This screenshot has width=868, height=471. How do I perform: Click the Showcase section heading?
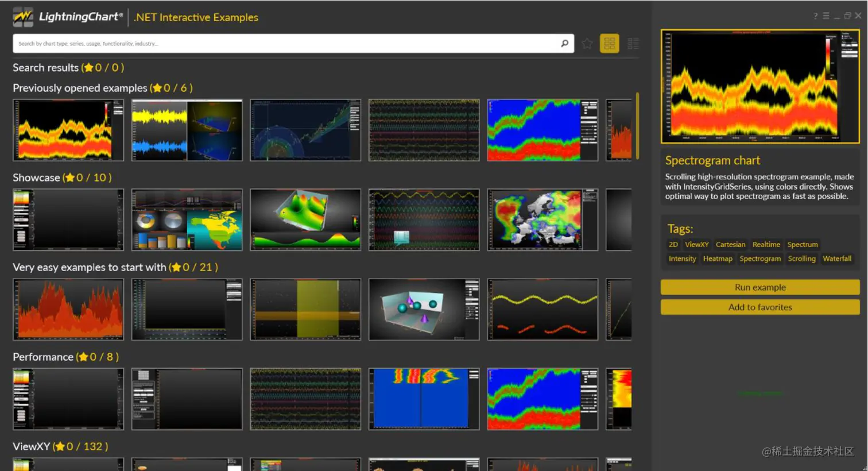pos(62,177)
